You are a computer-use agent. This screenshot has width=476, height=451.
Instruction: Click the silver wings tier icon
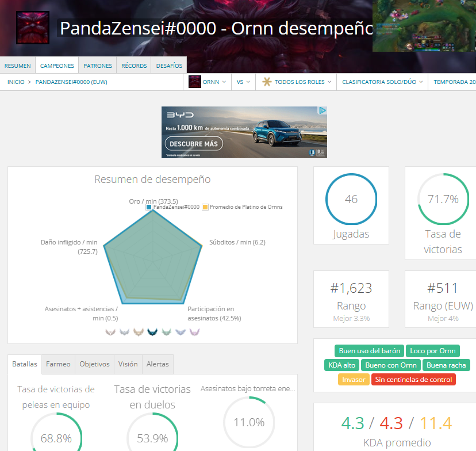[124, 331]
